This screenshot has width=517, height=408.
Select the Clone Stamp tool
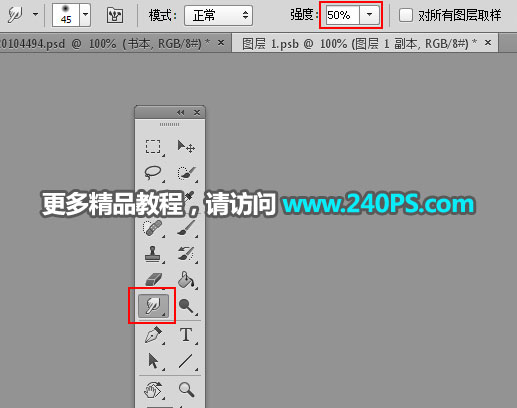(153, 254)
